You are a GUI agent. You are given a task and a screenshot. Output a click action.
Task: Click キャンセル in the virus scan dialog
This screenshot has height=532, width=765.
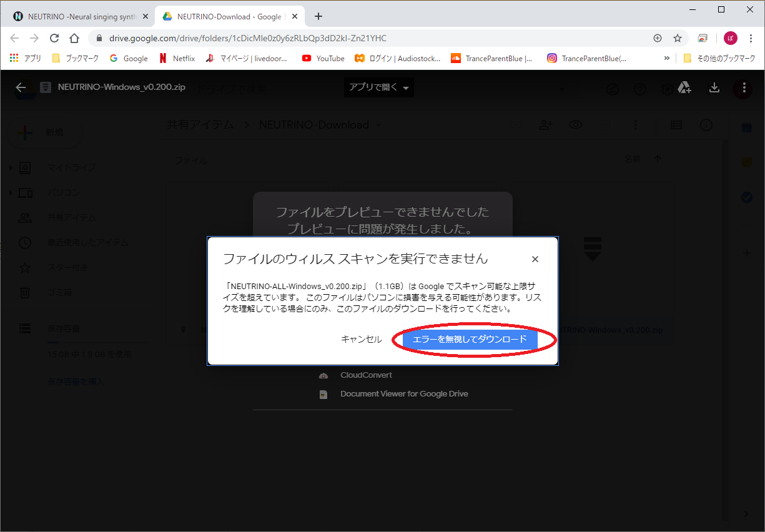pos(361,339)
